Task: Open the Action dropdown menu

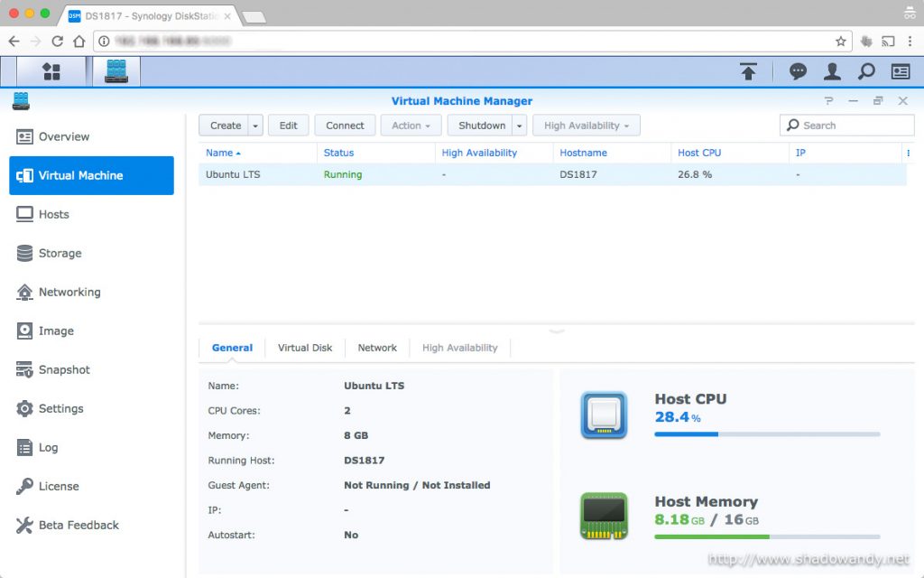Action: pos(411,126)
